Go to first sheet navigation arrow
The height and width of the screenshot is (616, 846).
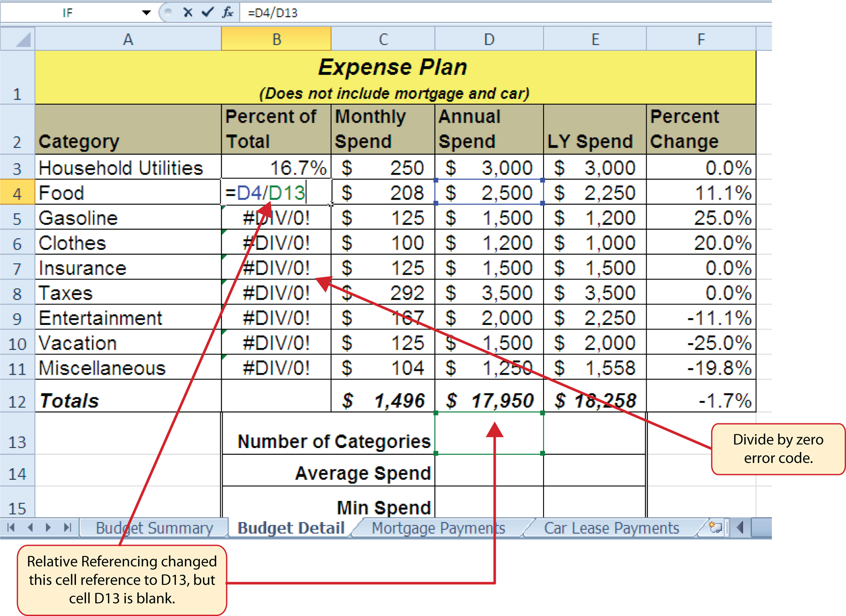[x=11, y=527]
